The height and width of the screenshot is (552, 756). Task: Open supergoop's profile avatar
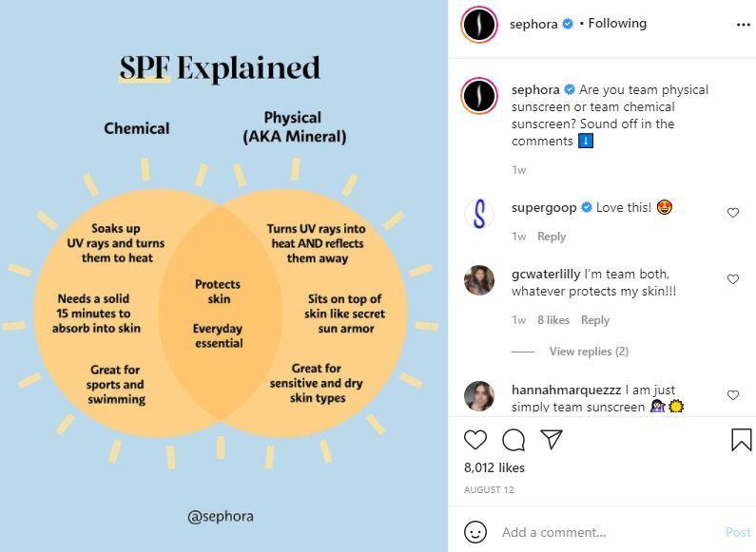coord(478,214)
